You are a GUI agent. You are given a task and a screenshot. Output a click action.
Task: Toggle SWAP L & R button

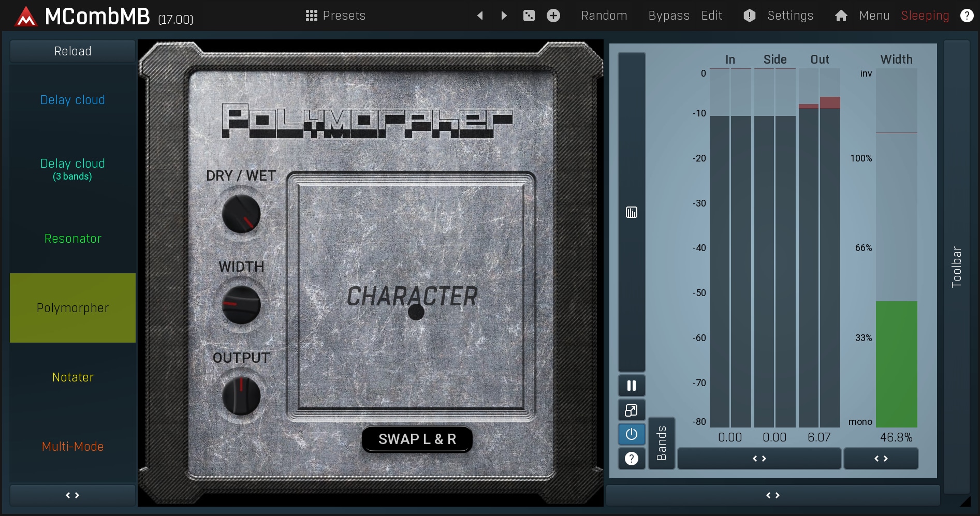pos(417,439)
